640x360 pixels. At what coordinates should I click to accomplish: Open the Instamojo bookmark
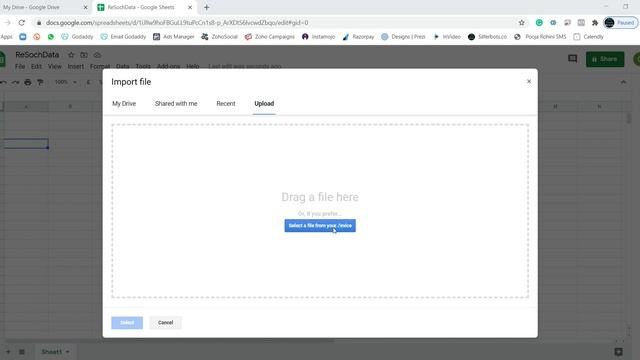(318, 37)
